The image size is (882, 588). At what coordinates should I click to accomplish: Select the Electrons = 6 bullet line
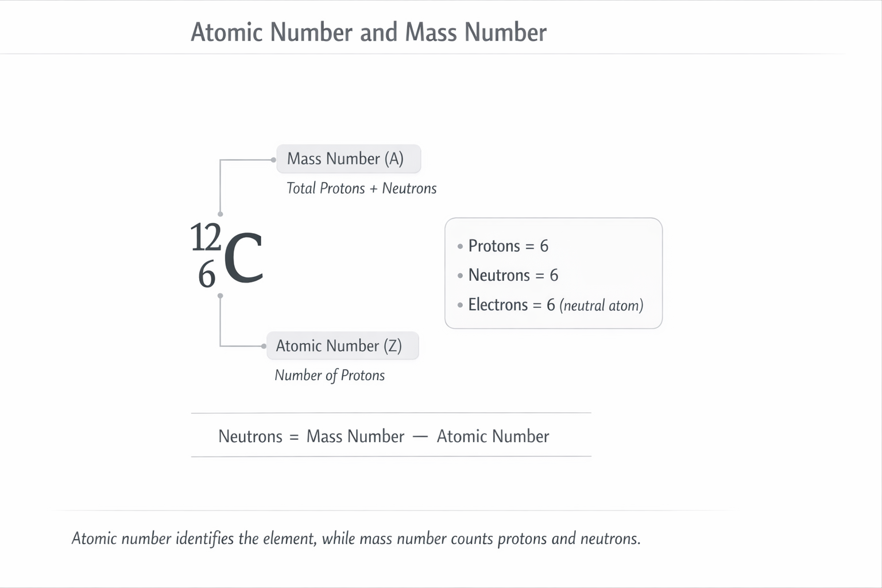[x=550, y=305]
